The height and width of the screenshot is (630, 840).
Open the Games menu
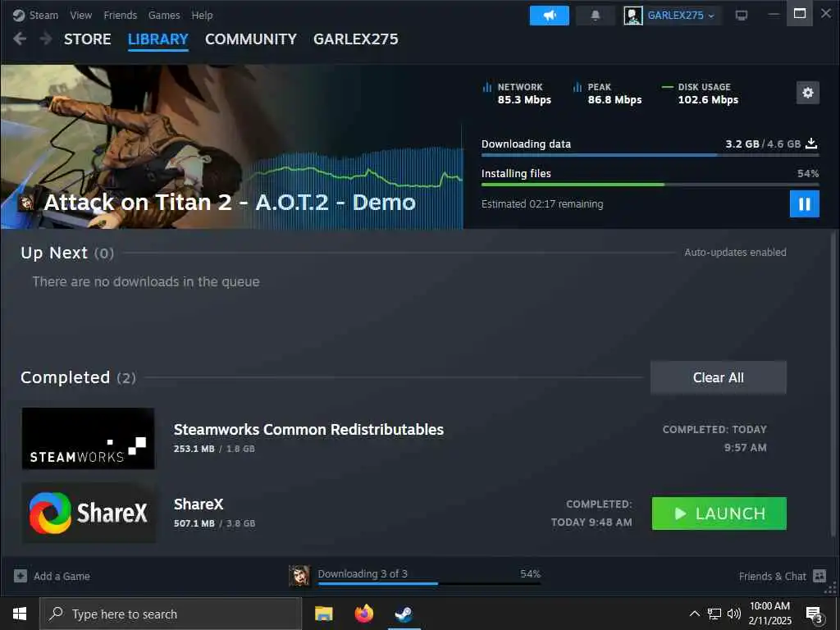click(164, 15)
